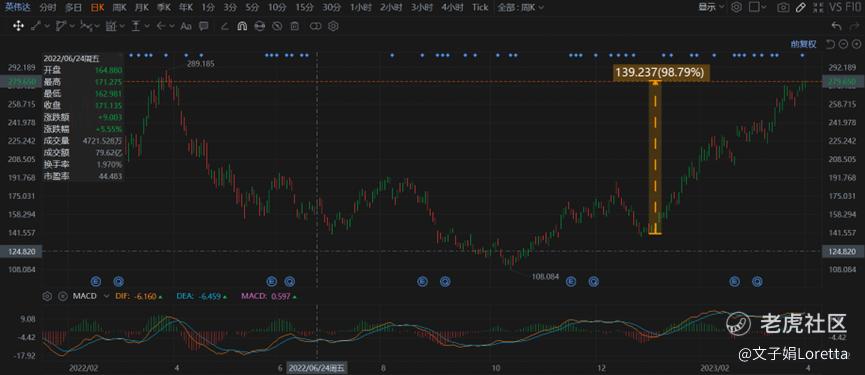This screenshot has width=865, height=375.
Task: Click MACD panel round icon beside gear
Action: (x=62, y=296)
